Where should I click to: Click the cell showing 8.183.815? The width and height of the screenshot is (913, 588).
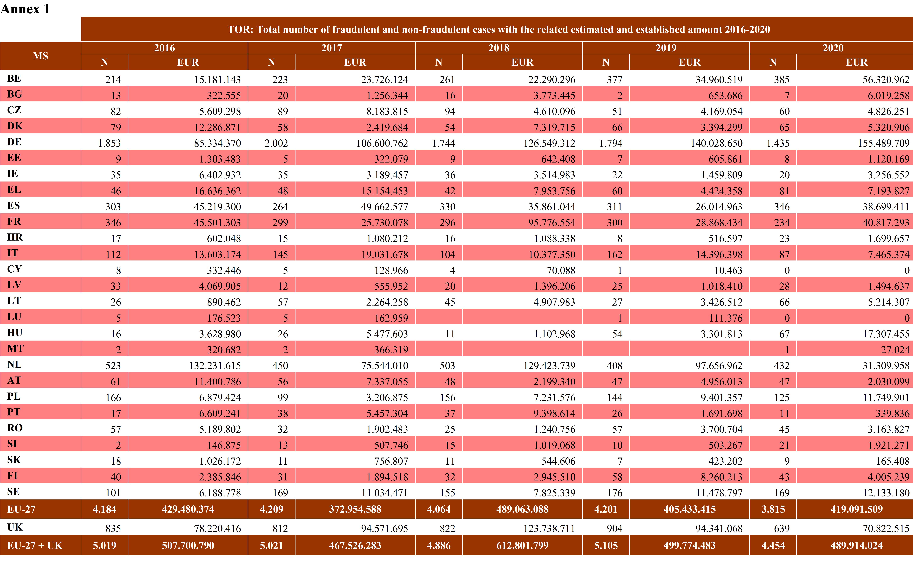tap(387, 111)
